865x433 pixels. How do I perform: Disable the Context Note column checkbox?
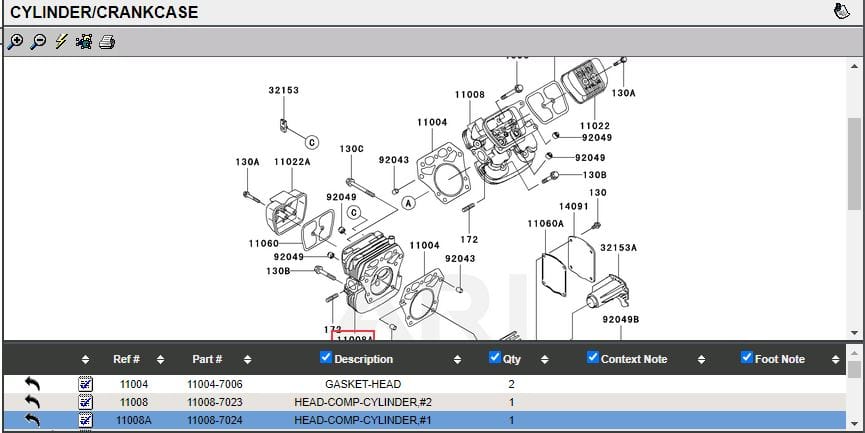[593, 358]
